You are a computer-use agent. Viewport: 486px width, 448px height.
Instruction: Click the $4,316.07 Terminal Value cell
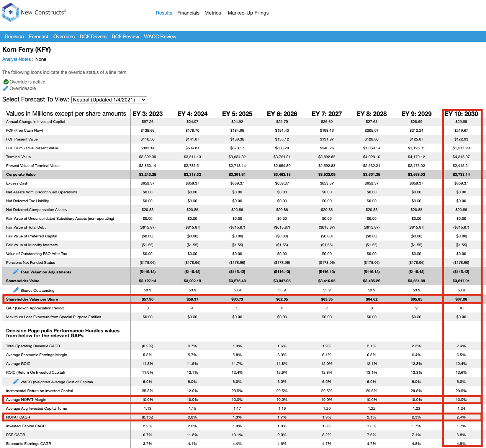pyautogui.click(x=461, y=157)
